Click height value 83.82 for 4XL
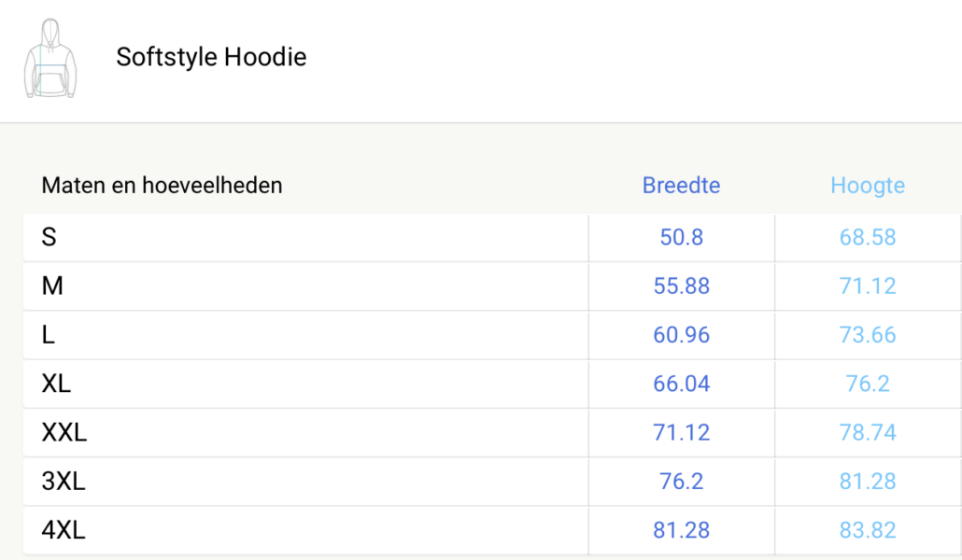Image resolution: width=962 pixels, height=560 pixels. (868, 530)
